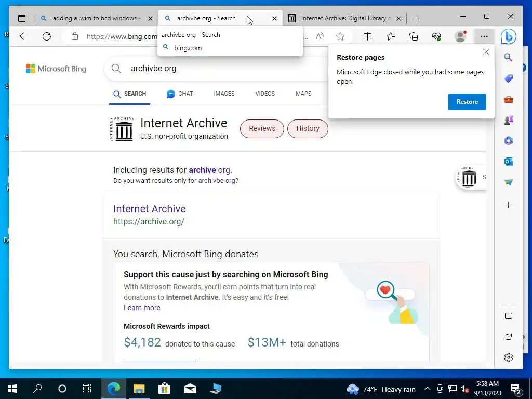Open the Internet Archive result link
Screen dimensions: 532x399
click(149, 209)
